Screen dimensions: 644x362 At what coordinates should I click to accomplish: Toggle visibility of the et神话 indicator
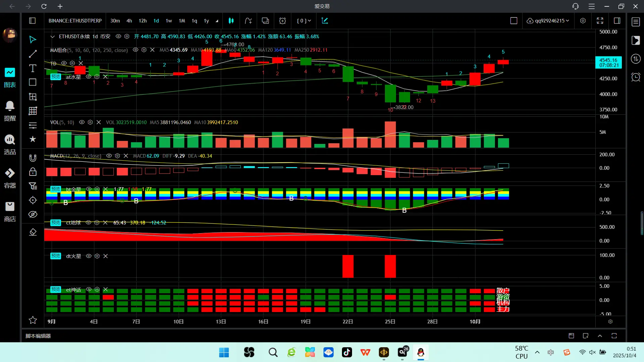(x=89, y=290)
